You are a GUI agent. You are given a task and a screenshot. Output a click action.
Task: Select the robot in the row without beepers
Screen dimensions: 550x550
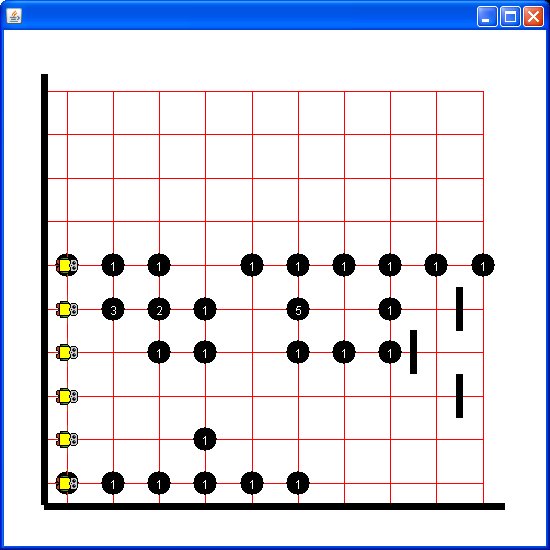click(x=67, y=396)
